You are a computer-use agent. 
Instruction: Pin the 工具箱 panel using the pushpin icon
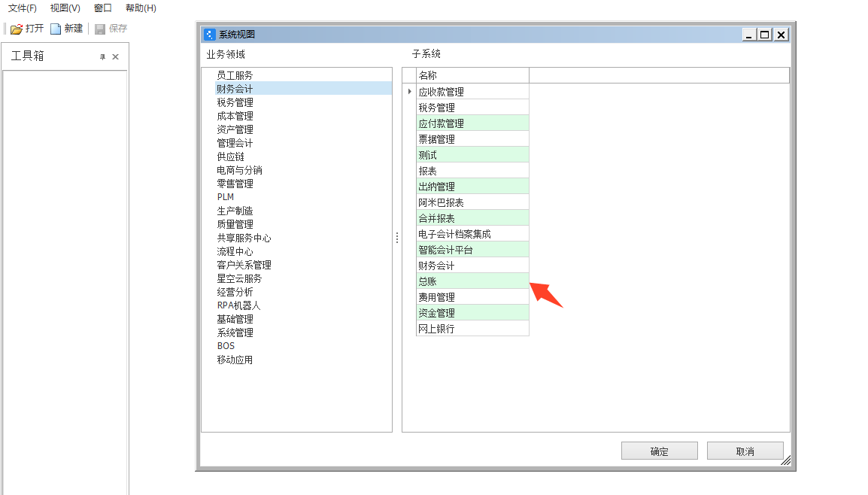click(101, 56)
